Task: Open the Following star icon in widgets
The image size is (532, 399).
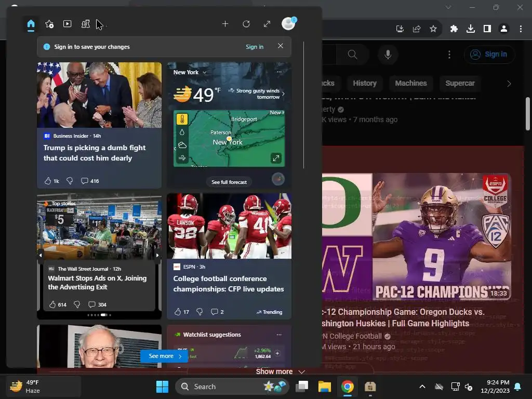Action: (x=49, y=24)
